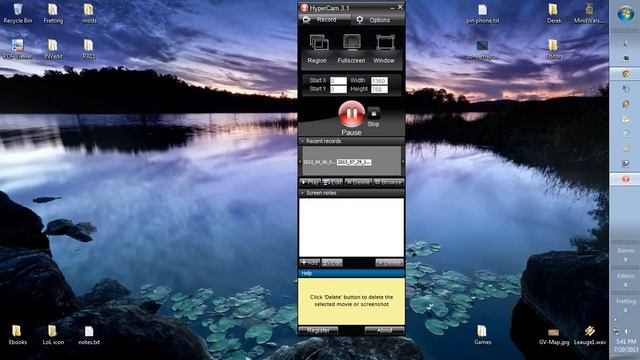Click the Start Y input field
The width and height of the screenshot is (640, 360).
pos(338,89)
